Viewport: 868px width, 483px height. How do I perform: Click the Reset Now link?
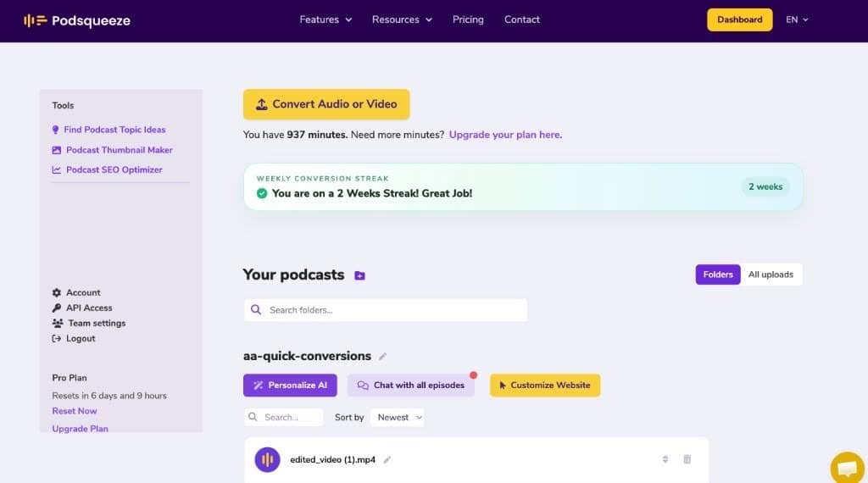pyautogui.click(x=75, y=411)
